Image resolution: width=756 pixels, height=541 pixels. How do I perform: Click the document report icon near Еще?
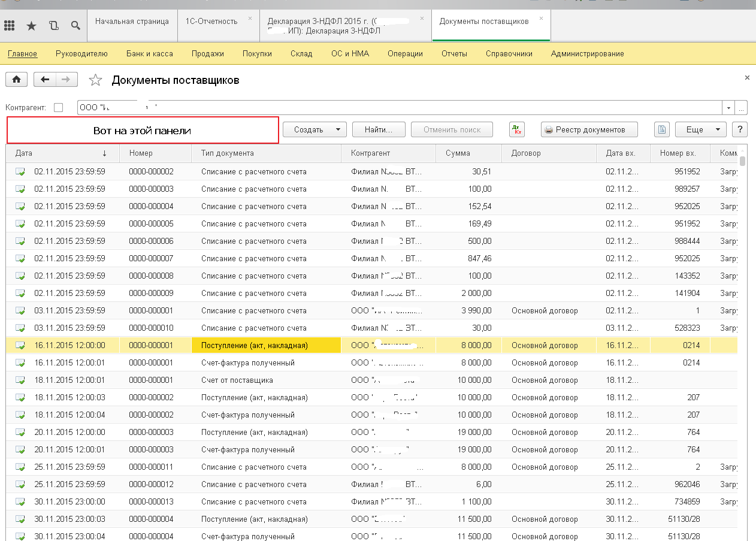pyautogui.click(x=661, y=129)
